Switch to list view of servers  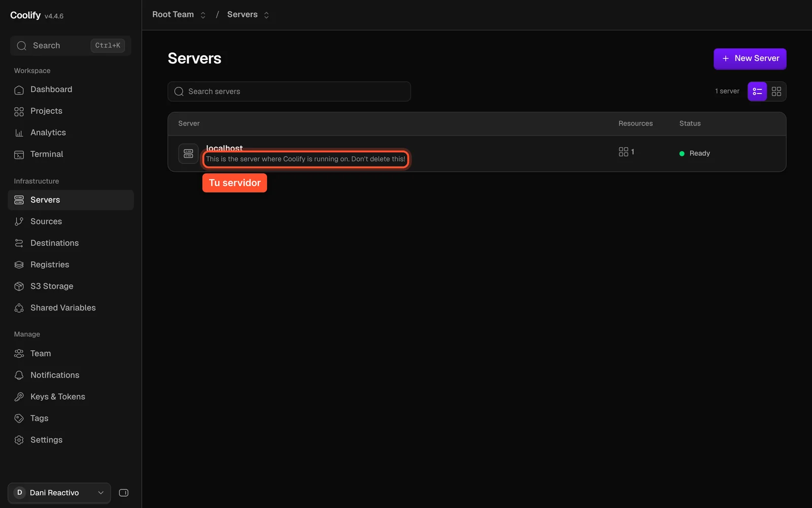coord(757,91)
